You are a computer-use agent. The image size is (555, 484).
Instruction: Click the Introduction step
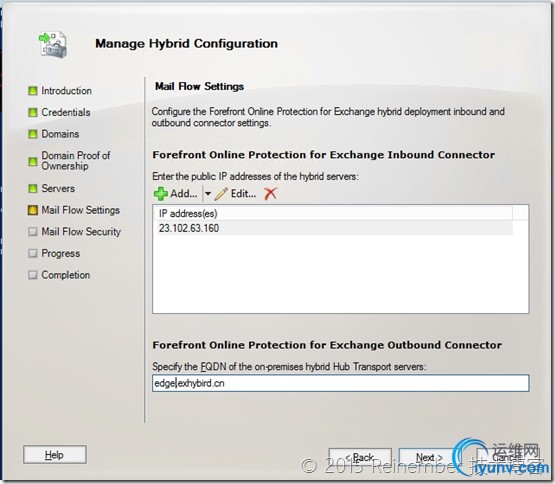pyautogui.click(x=67, y=91)
